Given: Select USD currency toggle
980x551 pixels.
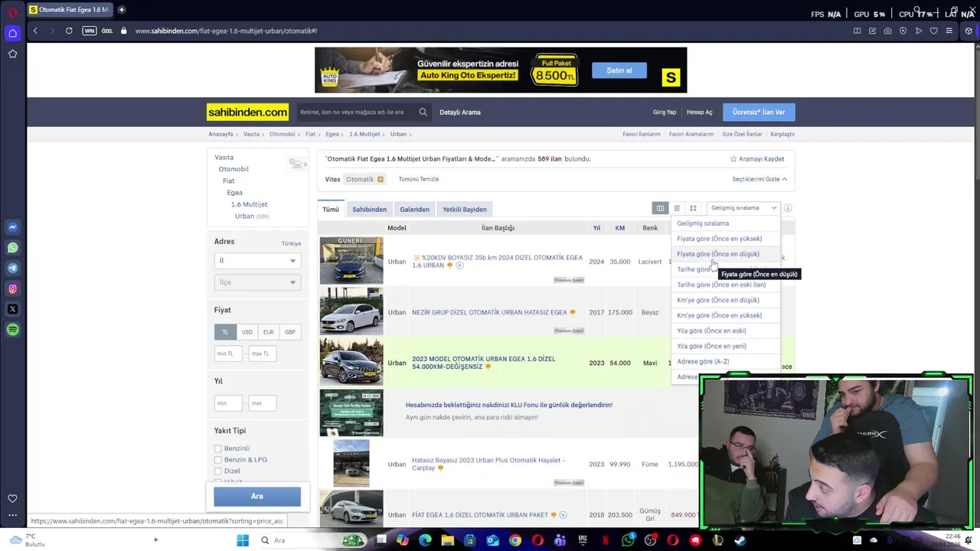Looking at the screenshot, I should pos(247,332).
